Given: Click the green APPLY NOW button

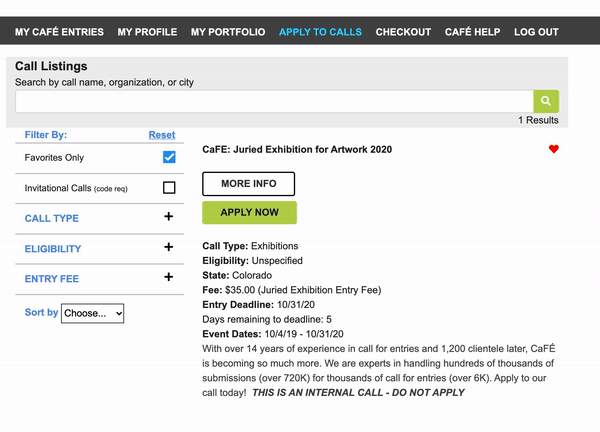Looking at the screenshot, I should pos(249,212).
